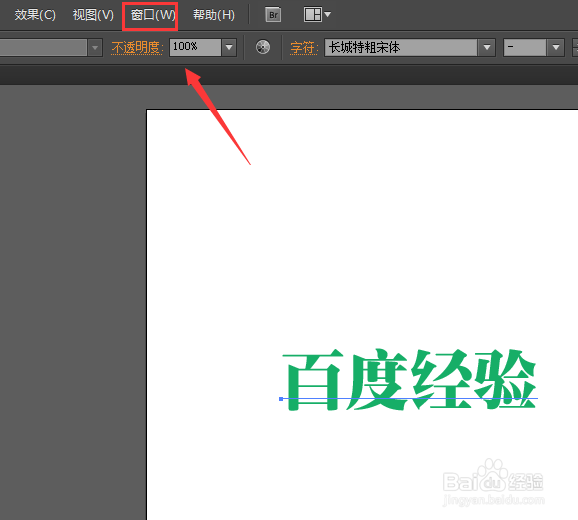The image size is (578, 520).
Task: Select the green 百度经验 text on the artboard
Action: (x=410, y=380)
